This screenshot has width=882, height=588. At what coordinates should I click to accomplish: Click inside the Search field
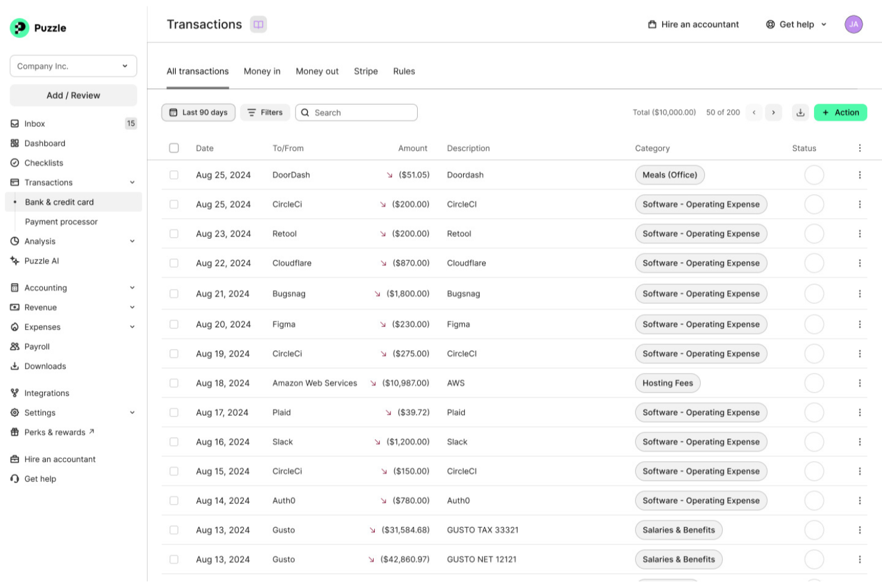(356, 112)
